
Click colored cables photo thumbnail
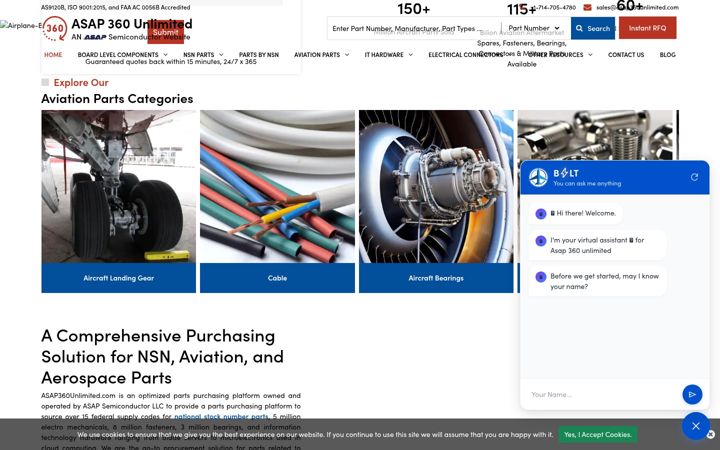277,186
